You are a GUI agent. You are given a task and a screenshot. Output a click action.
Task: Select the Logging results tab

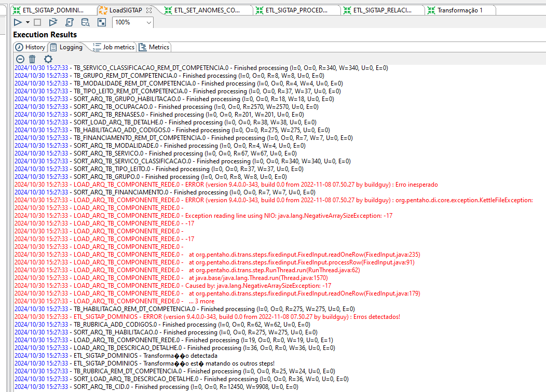click(66, 47)
